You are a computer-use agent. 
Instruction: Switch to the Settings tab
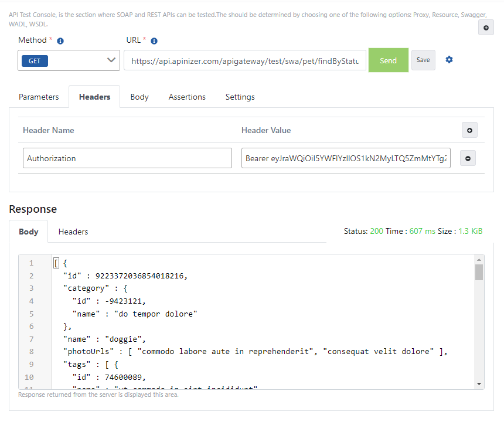pyautogui.click(x=240, y=97)
